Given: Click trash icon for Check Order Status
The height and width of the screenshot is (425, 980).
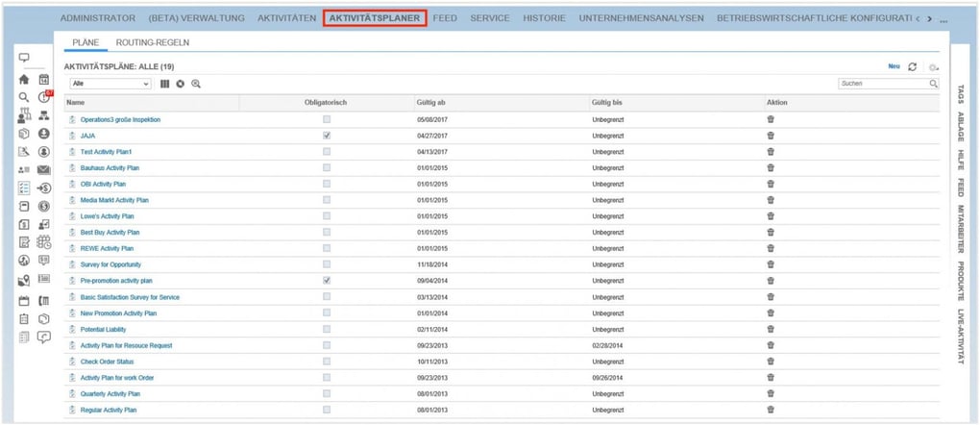Looking at the screenshot, I should [771, 362].
